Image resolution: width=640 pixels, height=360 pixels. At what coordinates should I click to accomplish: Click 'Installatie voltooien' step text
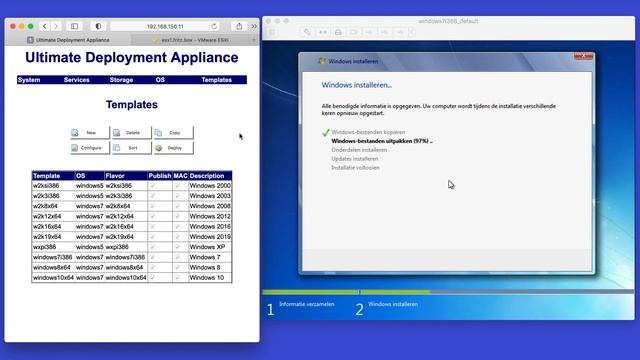click(356, 168)
